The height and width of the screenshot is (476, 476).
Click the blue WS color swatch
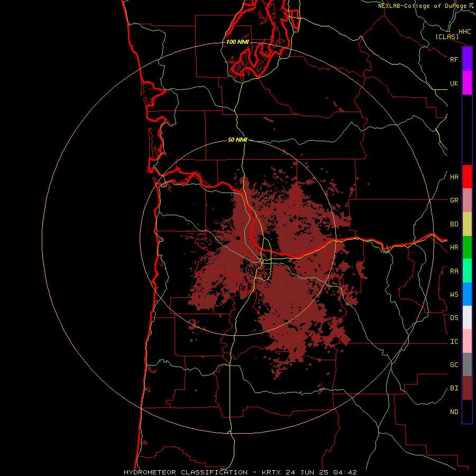click(x=467, y=294)
